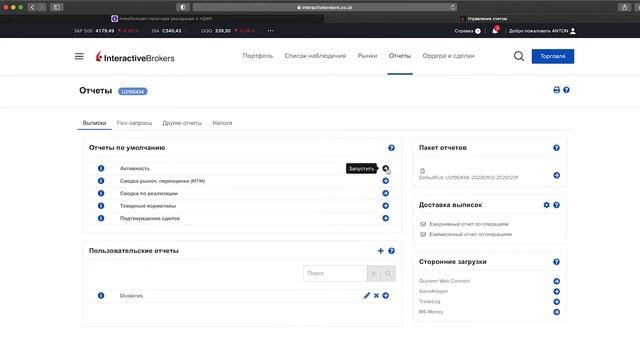
Task: Click the browser address bar
Action: tap(325, 7)
